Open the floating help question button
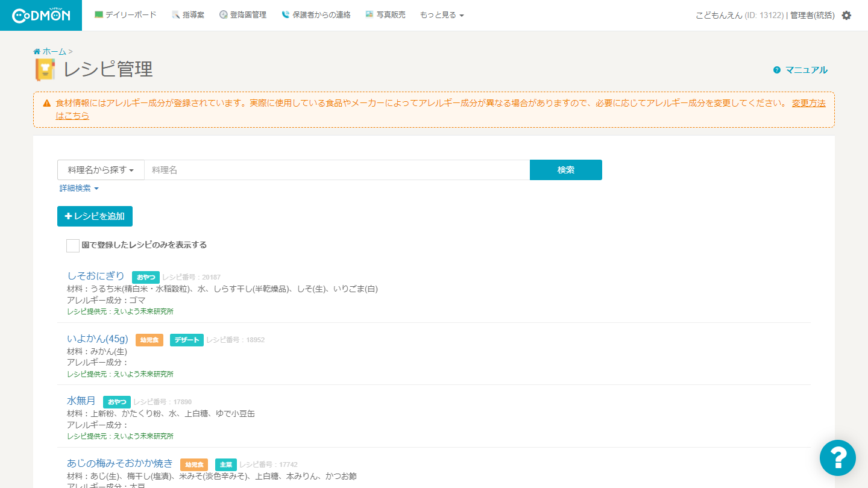Screen dimensions: 868x488 [x=838, y=458]
